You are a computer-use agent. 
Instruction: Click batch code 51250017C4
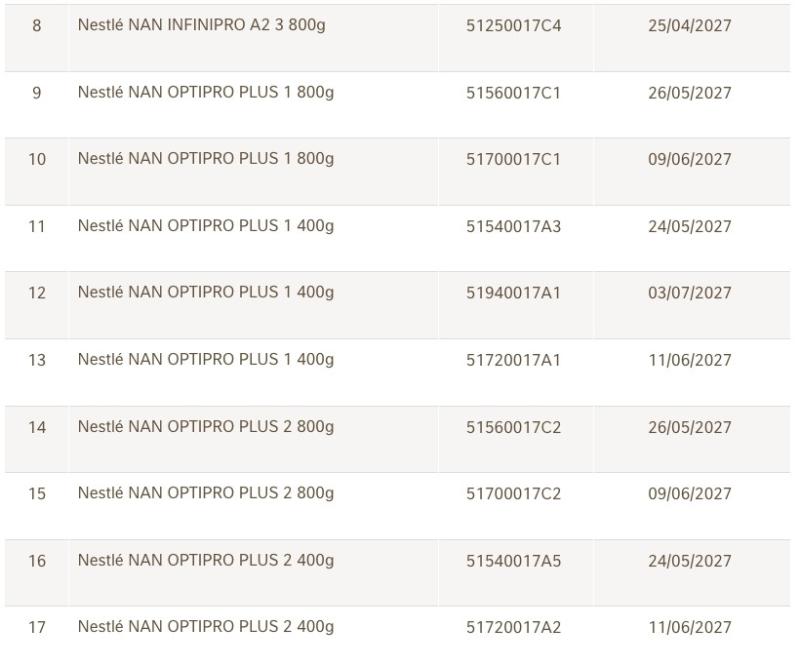pyautogui.click(x=513, y=26)
